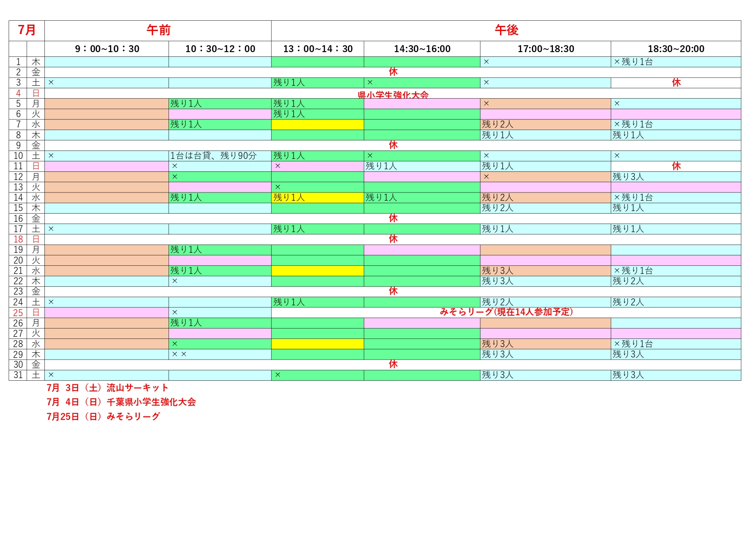Click the × in day 13's 13:00 slot
The width and height of the screenshot is (756, 534).
318,187
